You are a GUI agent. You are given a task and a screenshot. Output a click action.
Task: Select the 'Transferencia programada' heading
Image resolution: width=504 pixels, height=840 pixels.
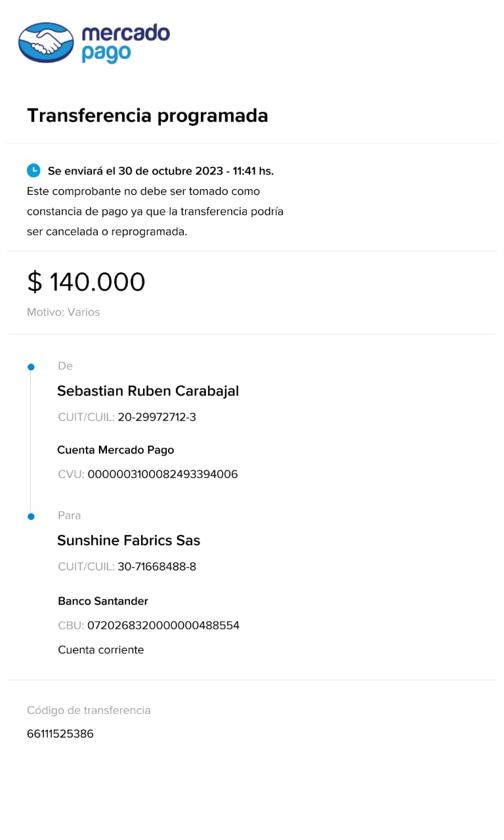[147, 115]
